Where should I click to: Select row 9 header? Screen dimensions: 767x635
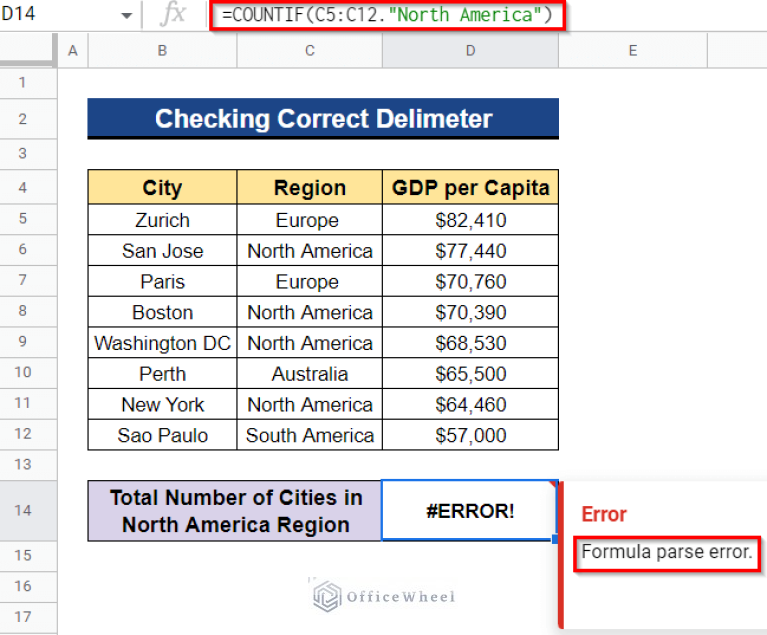pos(23,342)
